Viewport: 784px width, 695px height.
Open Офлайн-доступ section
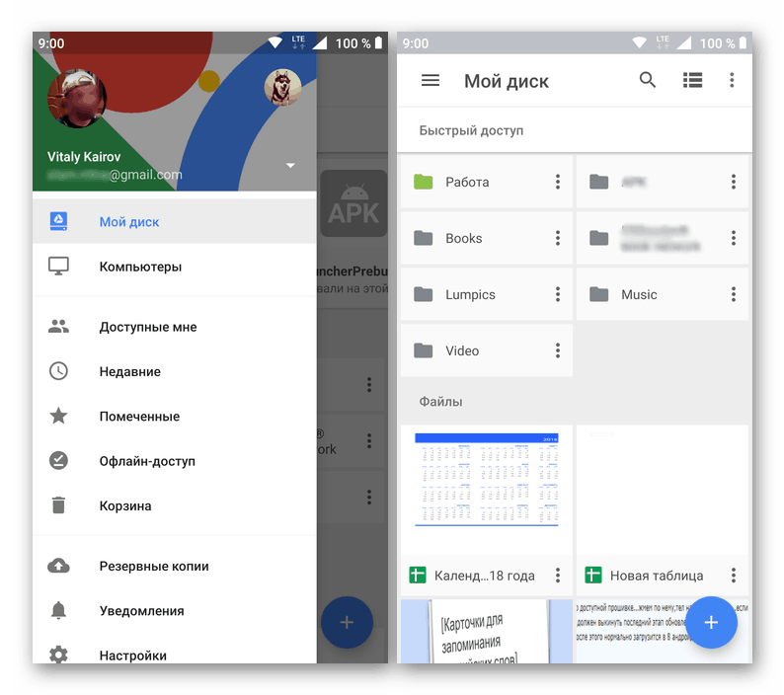tap(175, 461)
